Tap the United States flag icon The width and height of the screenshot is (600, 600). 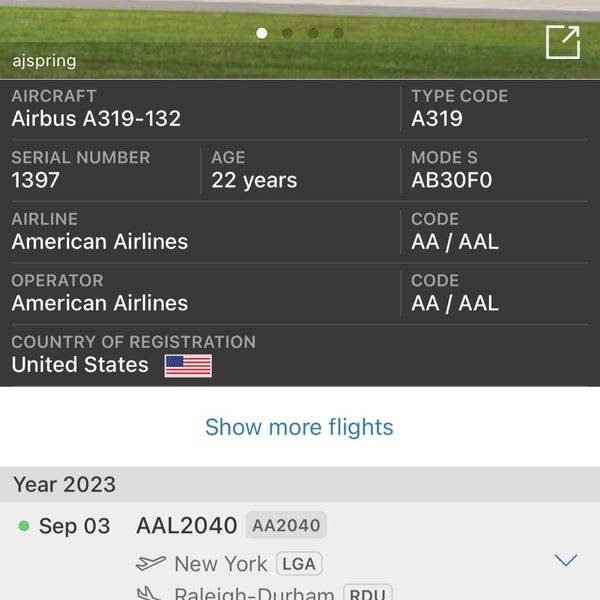pyautogui.click(x=188, y=365)
